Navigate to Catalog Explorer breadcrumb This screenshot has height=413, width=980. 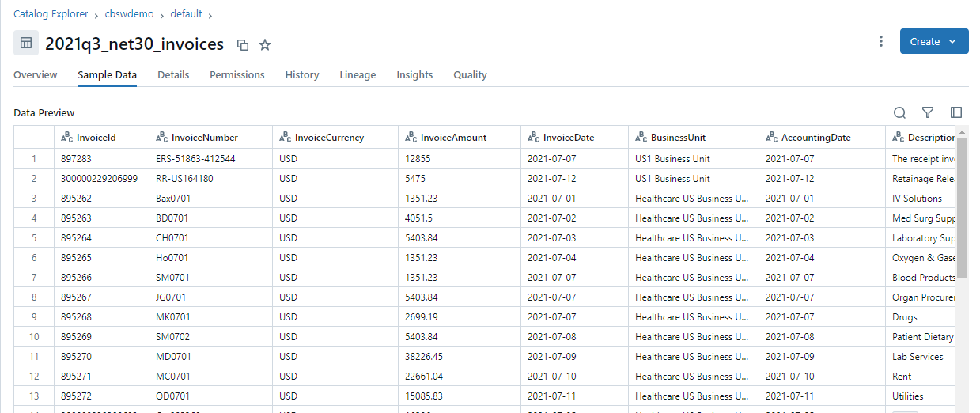point(51,14)
